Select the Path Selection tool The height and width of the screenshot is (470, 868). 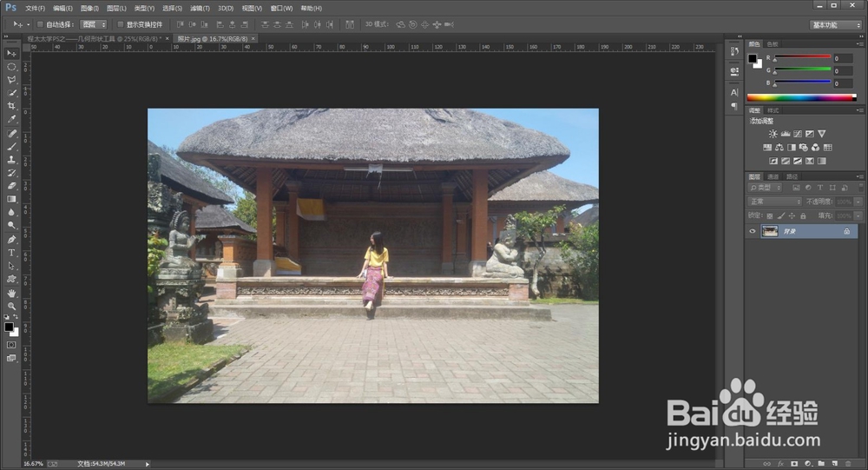coord(11,266)
